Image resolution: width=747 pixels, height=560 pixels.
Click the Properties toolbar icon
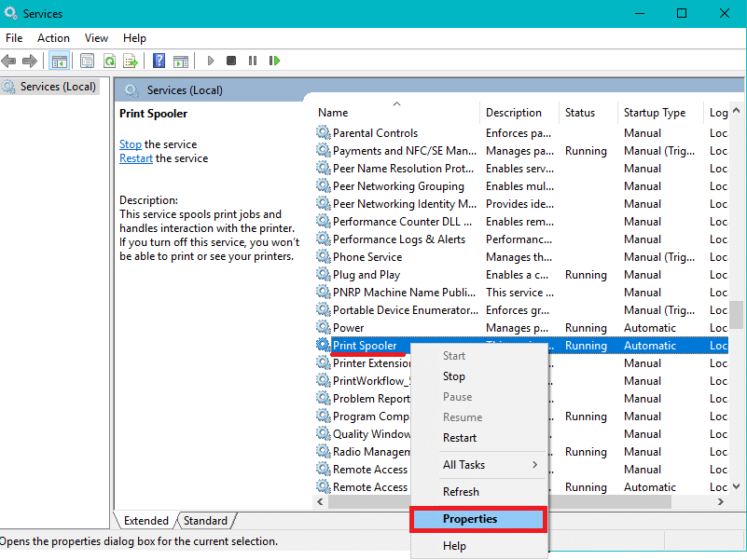(87, 61)
